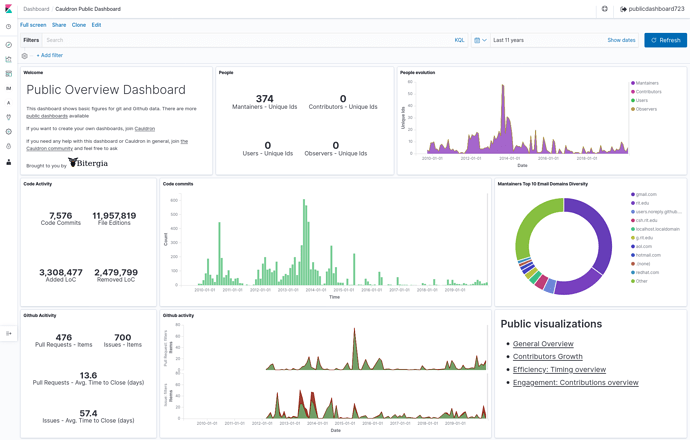Click Show dates link
This screenshot has width=690, height=440.
click(x=621, y=40)
